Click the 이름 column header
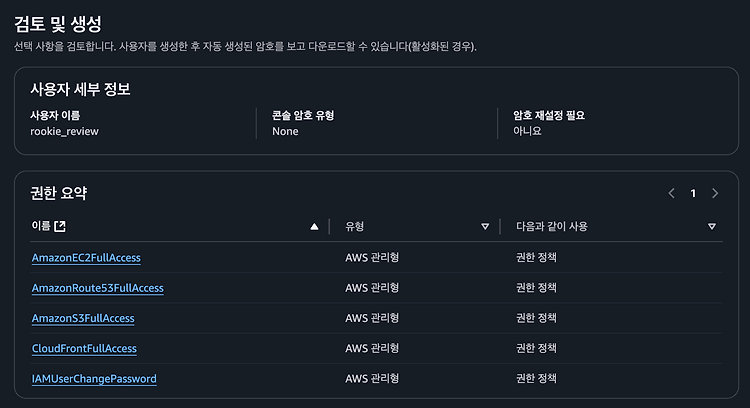The height and width of the screenshot is (408, 750). (x=41, y=226)
